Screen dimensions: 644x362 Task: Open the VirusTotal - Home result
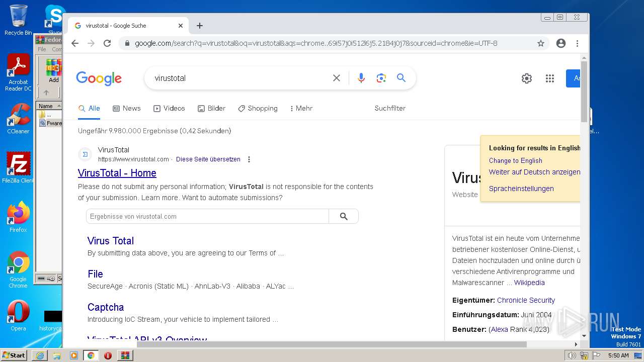[x=117, y=173]
